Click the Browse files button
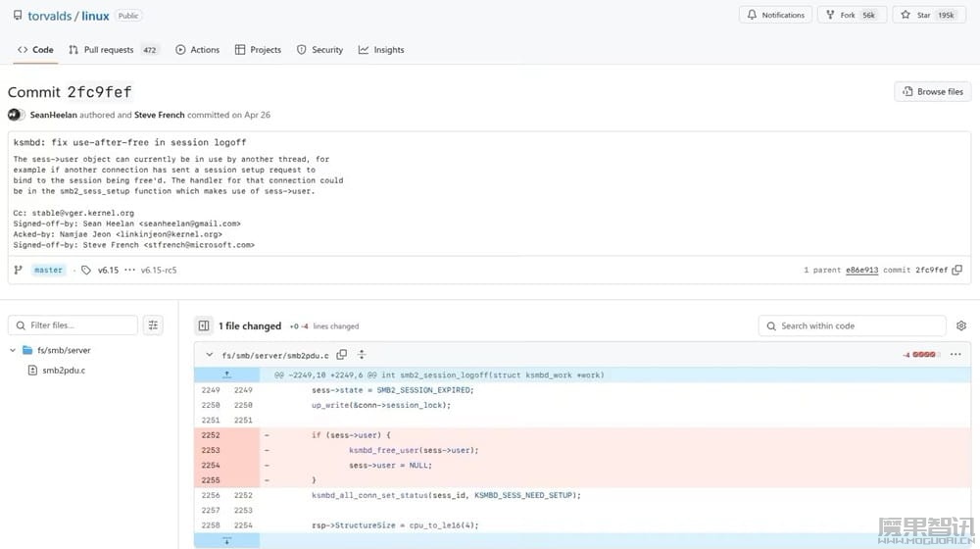The width and height of the screenshot is (980, 549). pos(933,91)
